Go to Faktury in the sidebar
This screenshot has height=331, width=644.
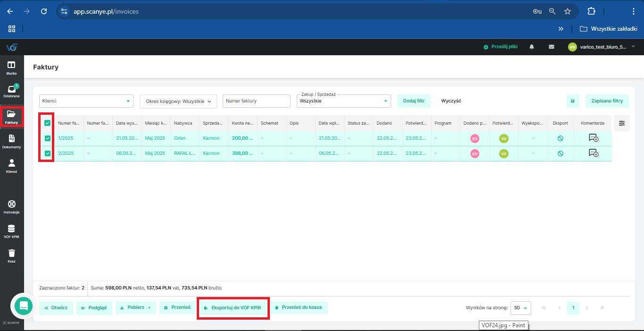coord(12,117)
